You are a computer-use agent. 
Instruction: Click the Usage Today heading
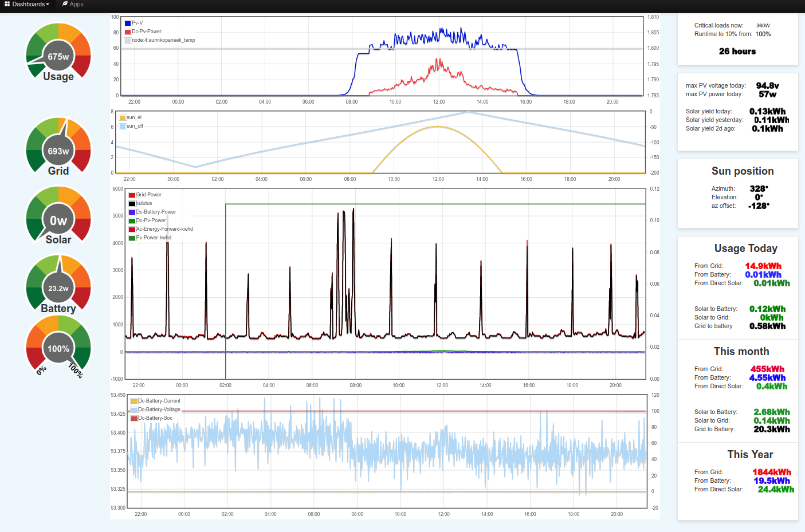tap(745, 249)
